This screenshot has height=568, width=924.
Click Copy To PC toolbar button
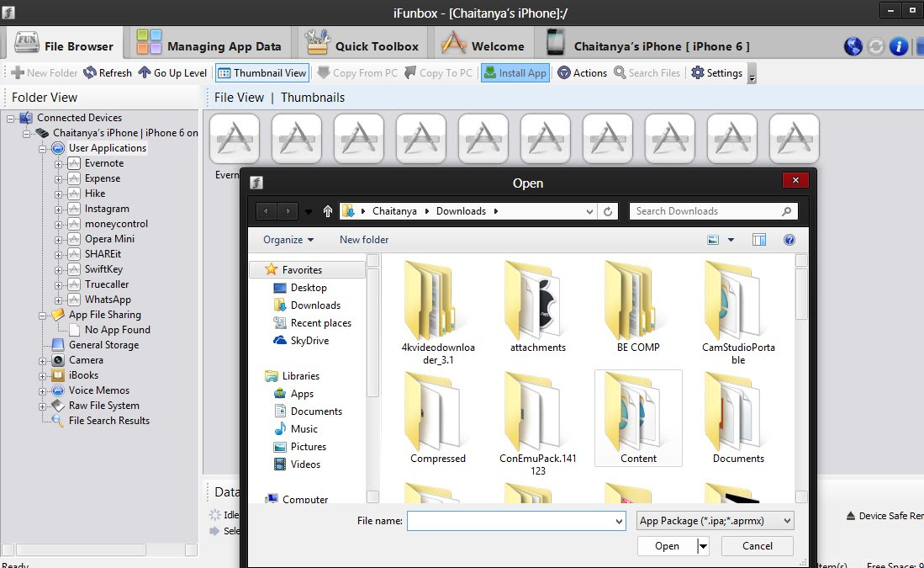point(438,73)
